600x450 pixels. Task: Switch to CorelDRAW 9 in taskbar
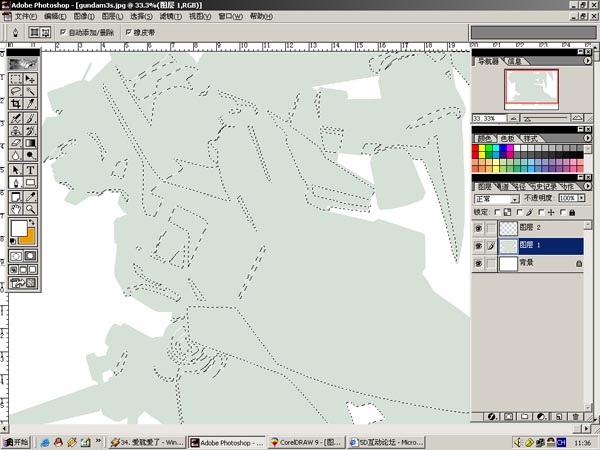(307, 442)
